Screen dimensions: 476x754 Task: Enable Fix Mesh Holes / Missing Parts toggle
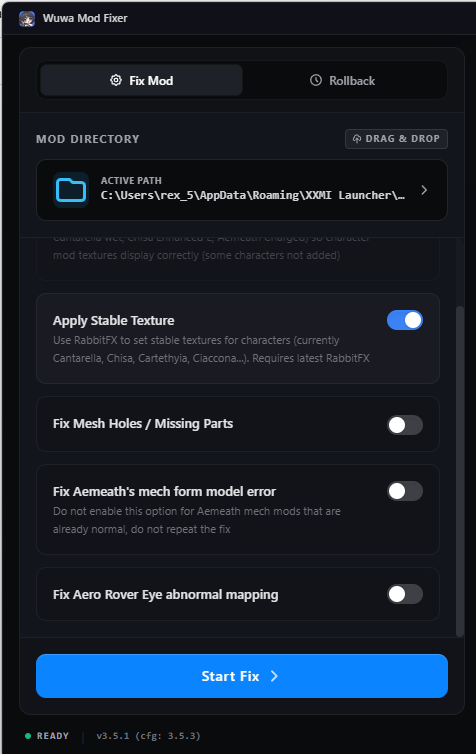pos(405,425)
